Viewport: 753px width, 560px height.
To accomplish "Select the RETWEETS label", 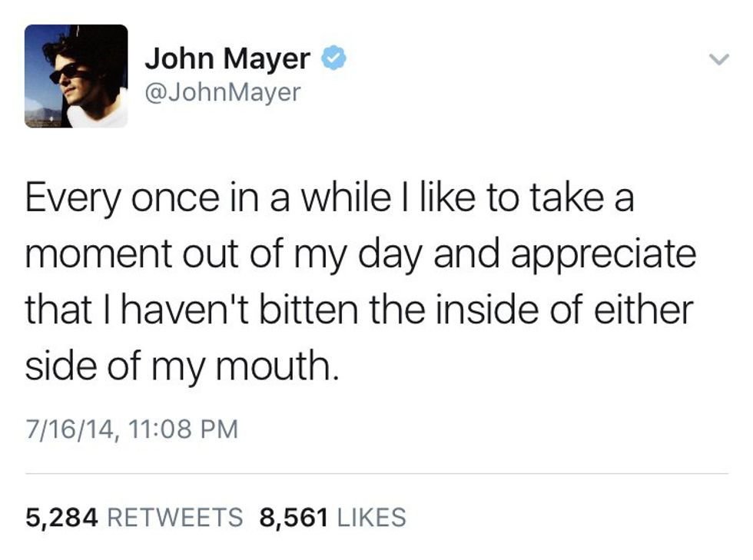I will (x=174, y=517).
